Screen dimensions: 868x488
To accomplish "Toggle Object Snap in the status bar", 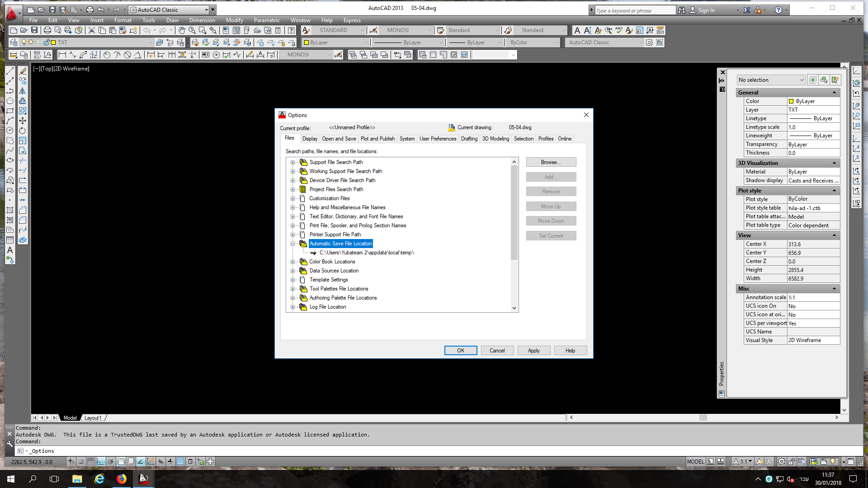I will coord(121,461).
